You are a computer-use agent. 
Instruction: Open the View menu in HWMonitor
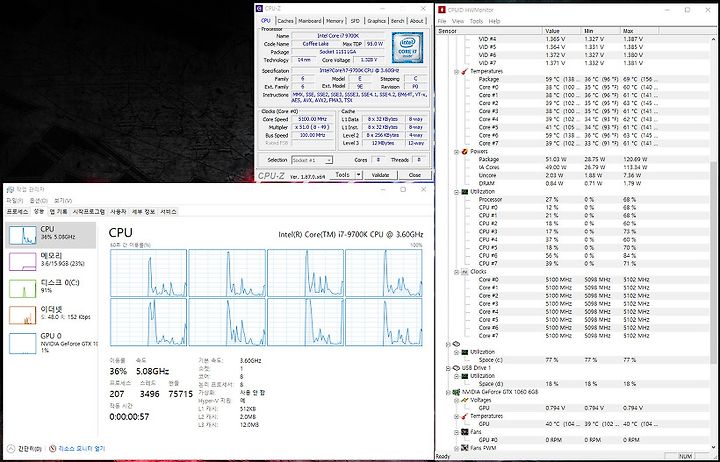[x=458, y=21]
